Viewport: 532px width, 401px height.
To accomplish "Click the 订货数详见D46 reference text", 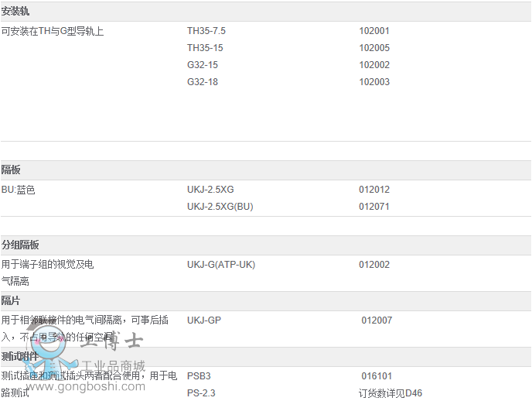I will pyautogui.click(x=390, y=393).
